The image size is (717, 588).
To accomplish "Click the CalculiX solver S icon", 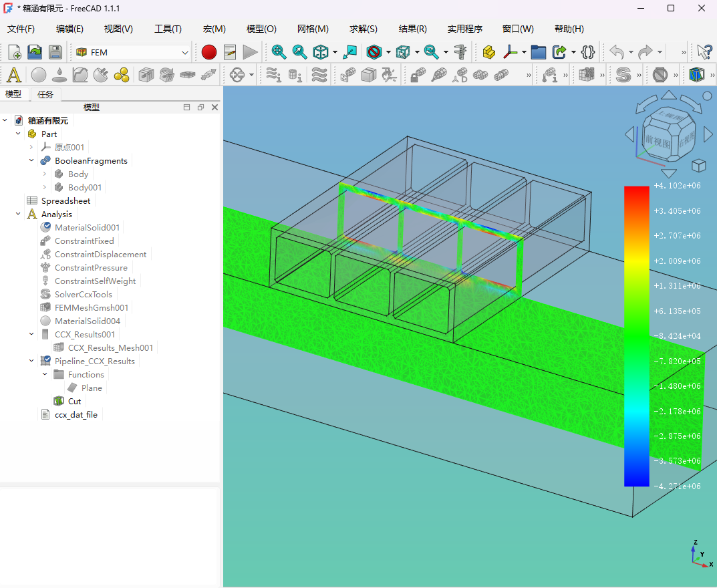I will click(x=623, y=75).
